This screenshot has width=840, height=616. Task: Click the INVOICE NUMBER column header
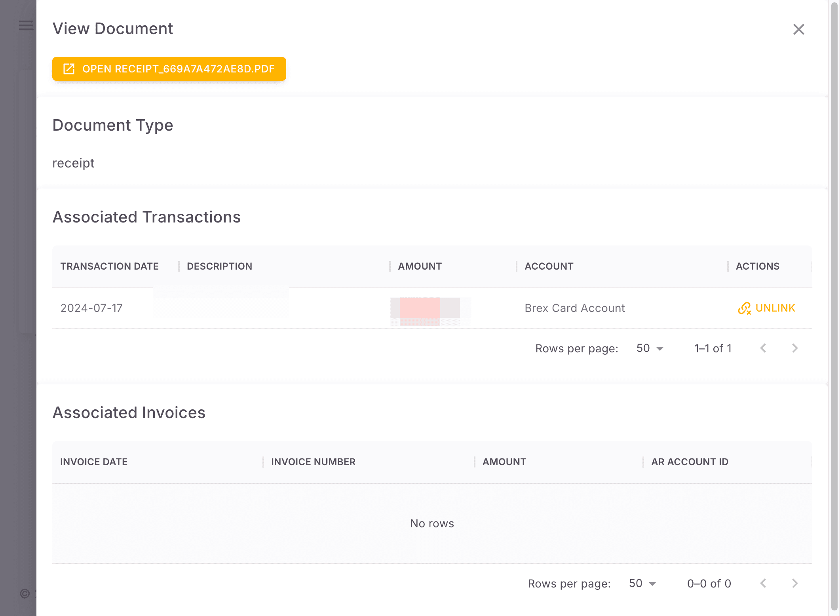pyautogui.click(x=313, y=462)
